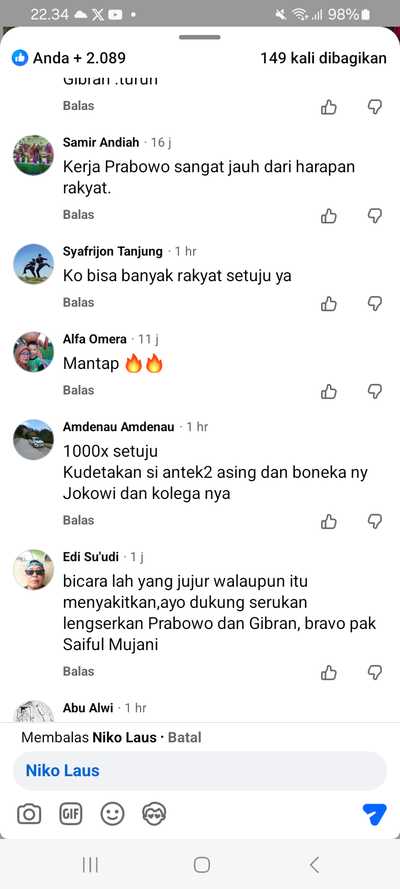Screen dimensions: 400x889
Task: Open Amdenau Amdenau's profile picture
Action: click(33, 440)
